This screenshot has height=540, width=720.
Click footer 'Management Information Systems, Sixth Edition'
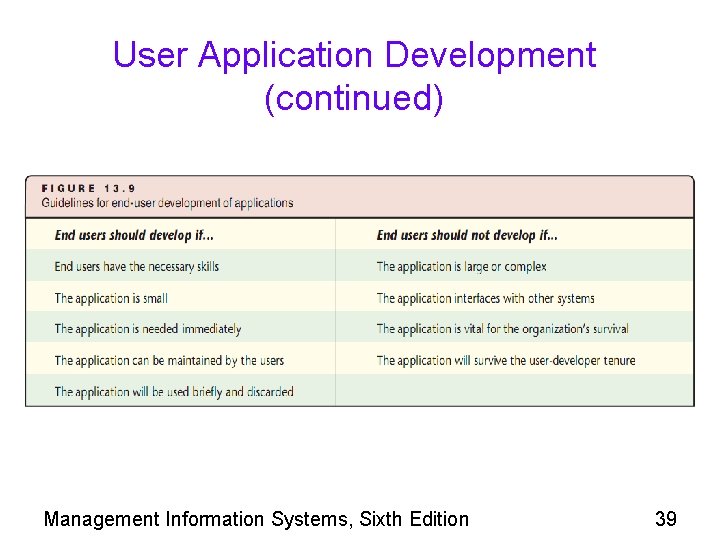point(256,519)
